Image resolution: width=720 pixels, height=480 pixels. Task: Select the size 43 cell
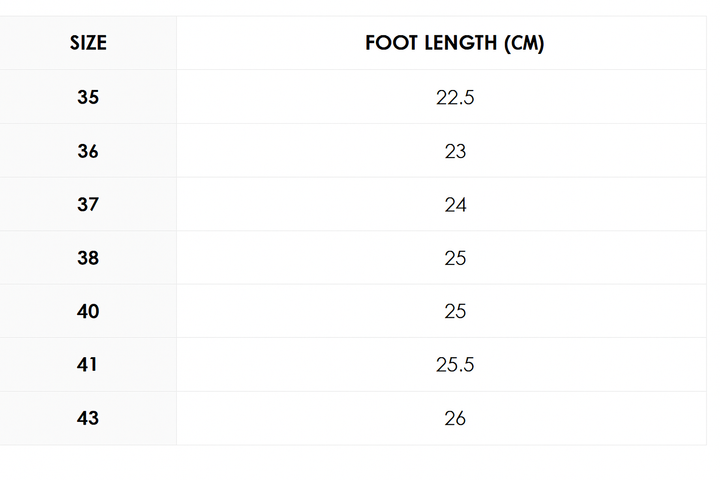tap(88, 418)
